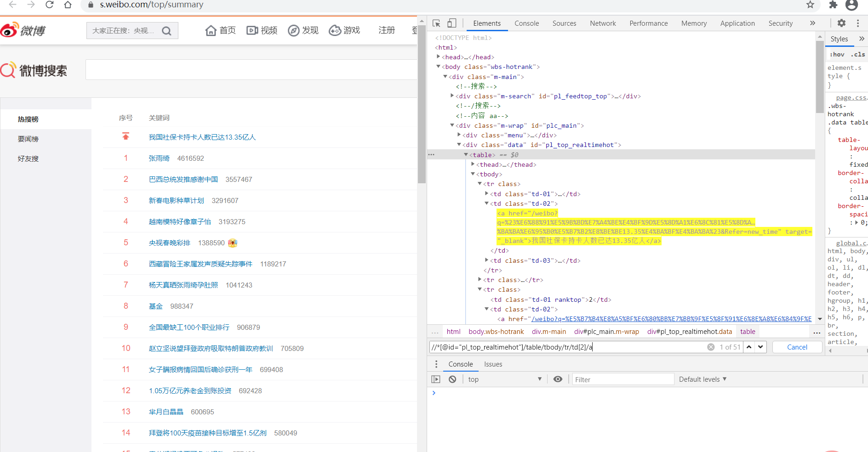The height and width of the screenshot is (452, 868).
Task: Click the magnifier search icon in Weibo header
Action: click(167, 31)
